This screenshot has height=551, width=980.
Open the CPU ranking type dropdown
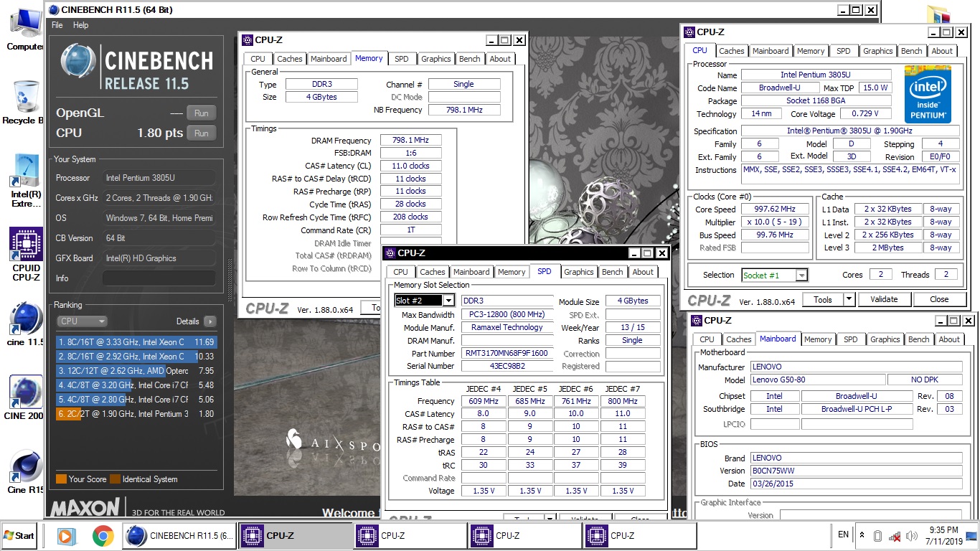tap(82, 321)
